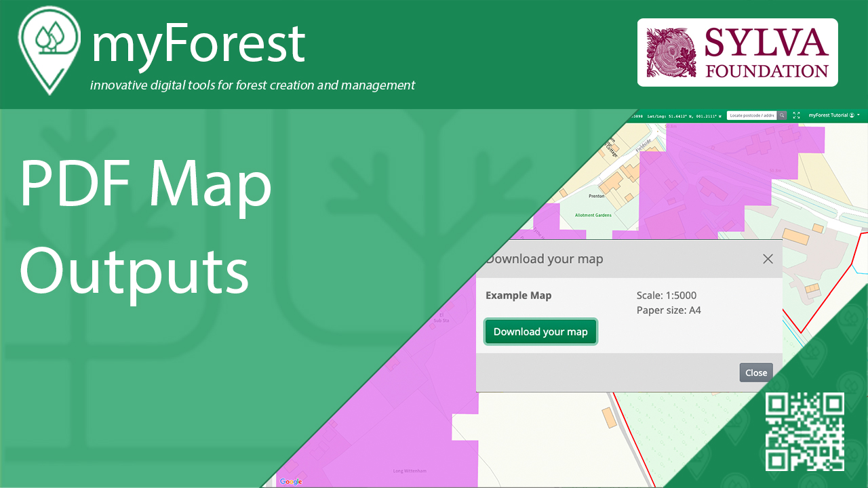
Task: Click the Prenton label on map
Action: 596,196
